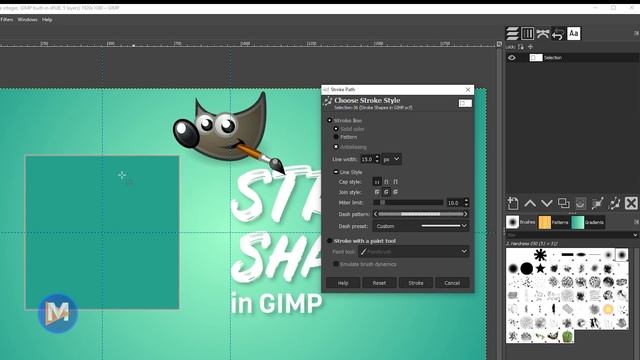
Task: Choose the butt cap style icon
Action: coord(377,182)
